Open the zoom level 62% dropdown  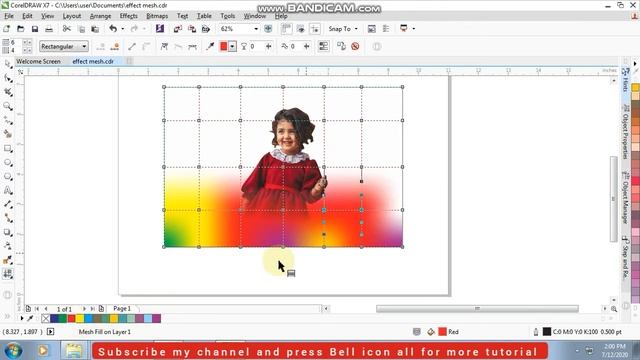coord(256,29)
